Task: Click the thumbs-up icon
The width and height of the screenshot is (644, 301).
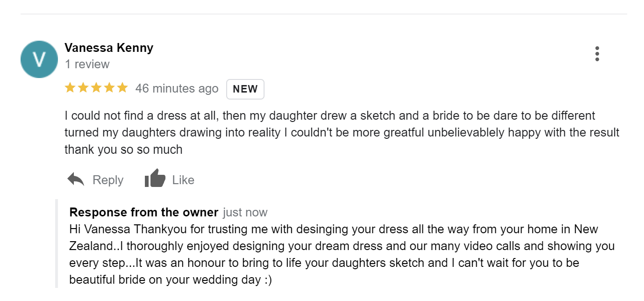Action: (155, 179)
